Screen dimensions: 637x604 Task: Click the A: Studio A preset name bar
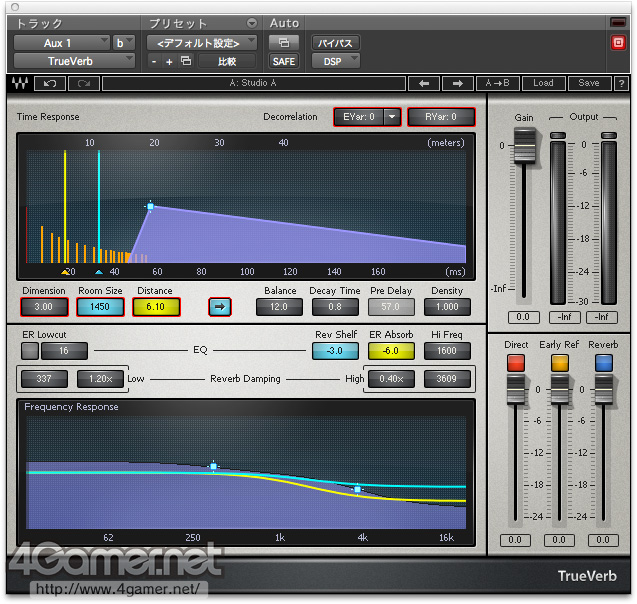pos(254,83)
